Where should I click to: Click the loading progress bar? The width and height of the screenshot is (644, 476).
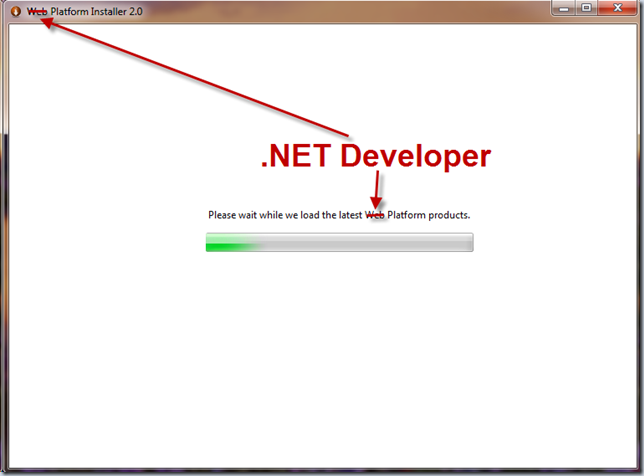pyautogui.click(x=339, y=242)
